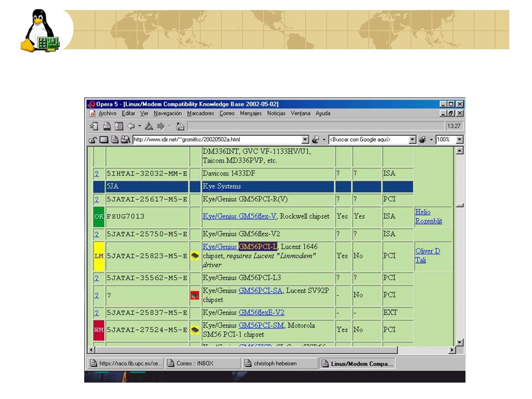Open the Mensajes menu

coord(250,113)
